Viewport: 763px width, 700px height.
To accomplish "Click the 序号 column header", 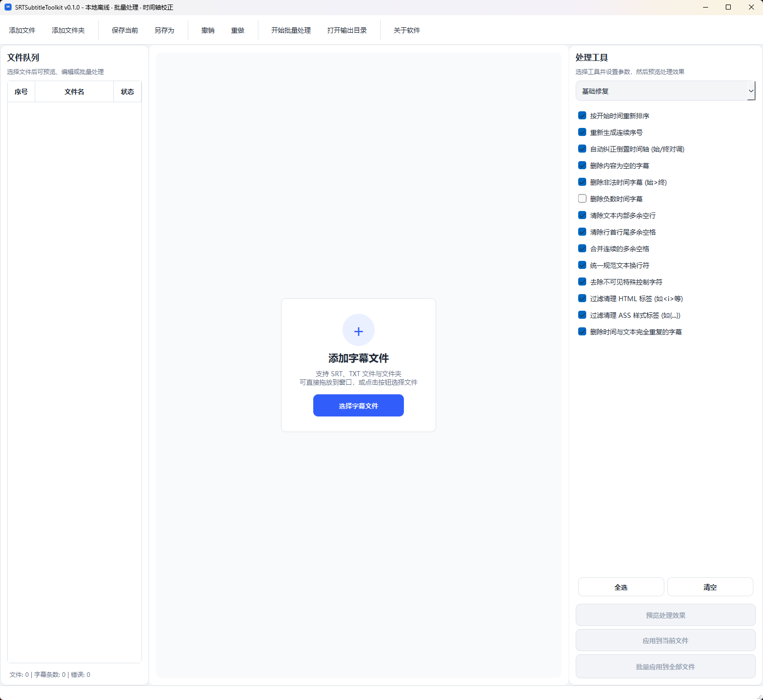I will click(x=21, y=92).
